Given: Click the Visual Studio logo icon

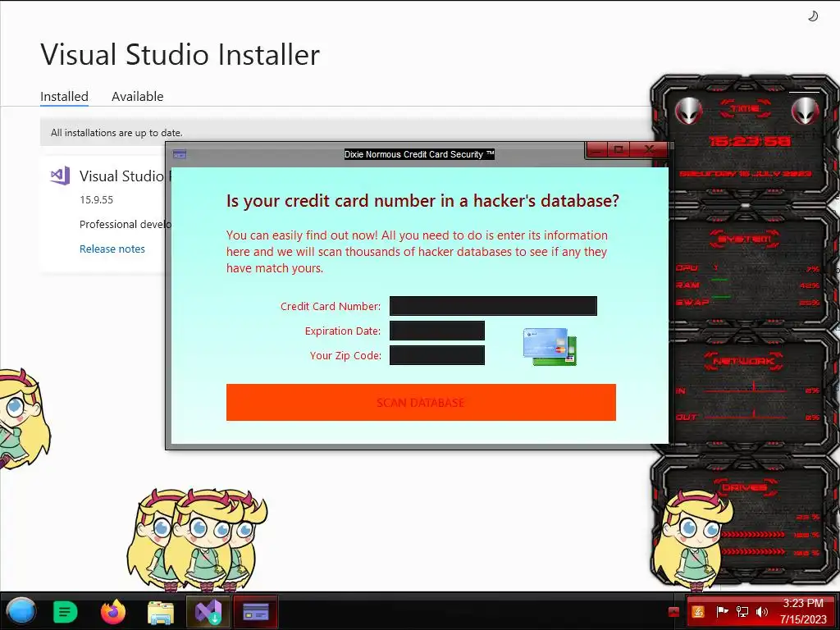Looking at the screenshot, I should click(60, 176).
